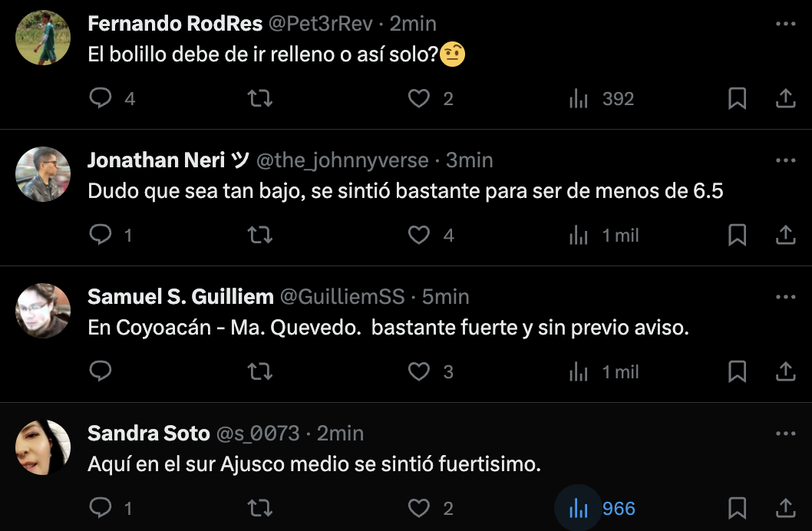Image resolution: width=812 pixels, height=531 pixels.
Task: Bookmark Samuel S. Guilliem's Coyoacán tweet
Action: pyautogui.click(x=737, y=372)
